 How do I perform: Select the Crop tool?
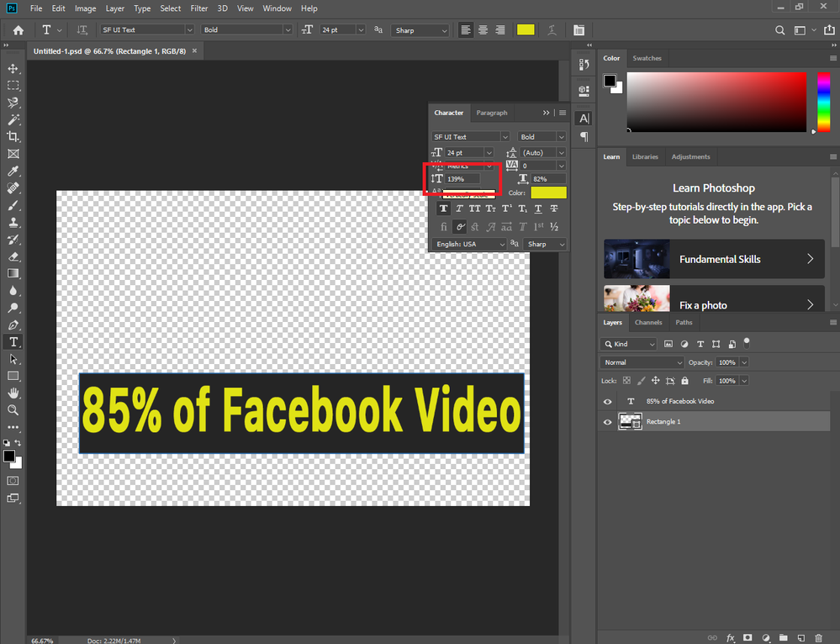(x=13, y=137)
